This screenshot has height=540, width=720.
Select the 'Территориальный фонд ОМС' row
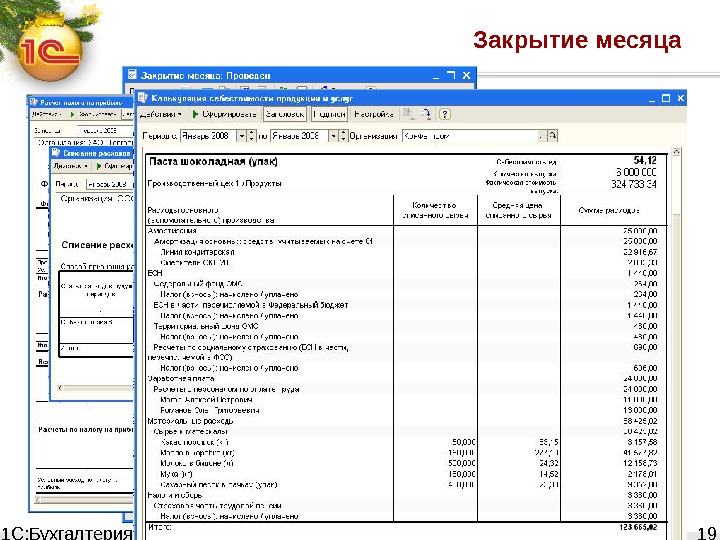[x=406, y=326]
